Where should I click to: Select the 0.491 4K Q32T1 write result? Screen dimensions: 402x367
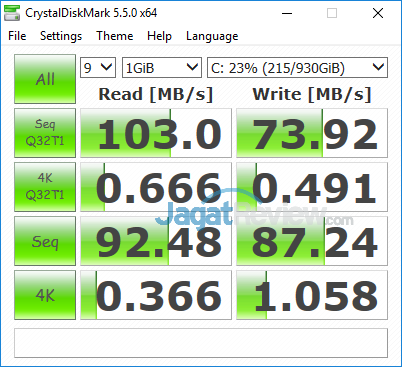[x=312, y=187]
